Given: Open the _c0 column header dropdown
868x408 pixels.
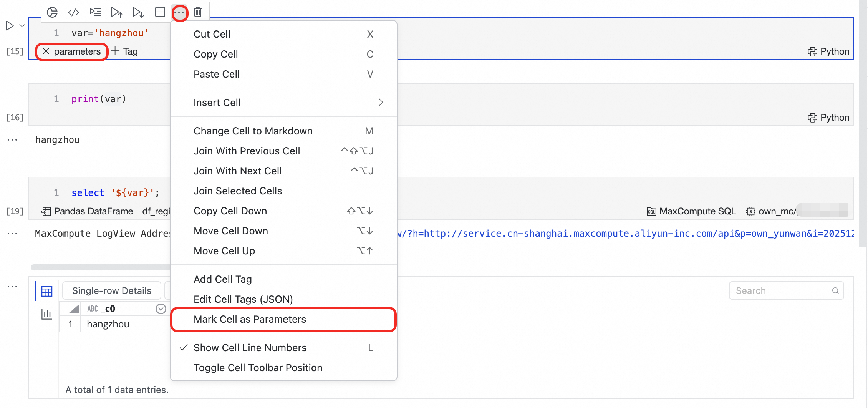Looking at the screenshot, I should [161, 309].
